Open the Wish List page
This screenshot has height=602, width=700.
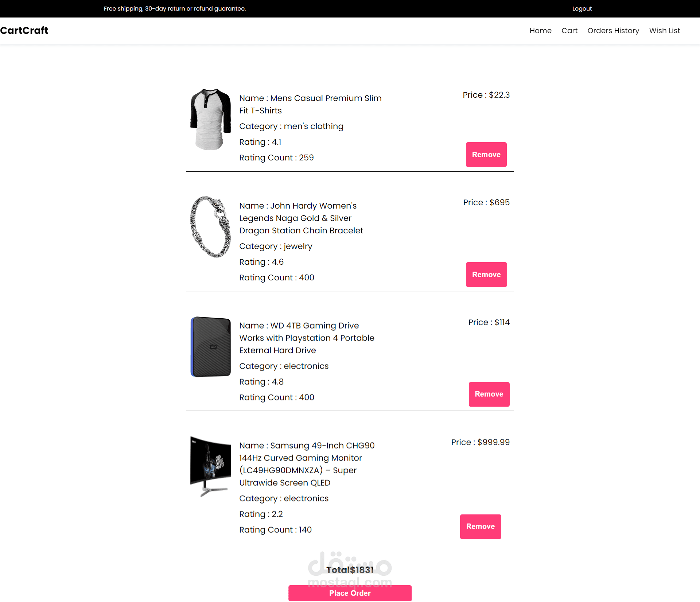tap(664, 31)
